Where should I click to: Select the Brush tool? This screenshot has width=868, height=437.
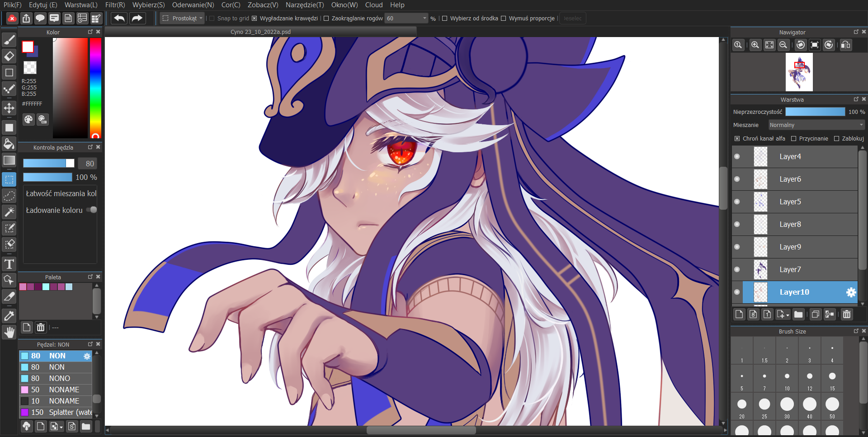pos(9,40)
